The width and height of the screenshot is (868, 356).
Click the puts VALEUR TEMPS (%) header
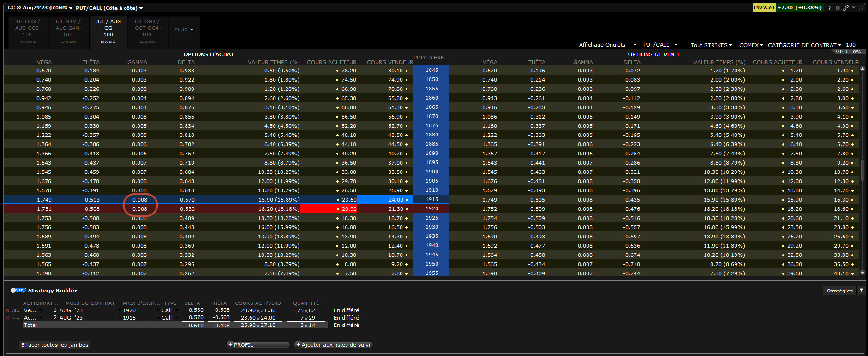click(x=719, y=62)
